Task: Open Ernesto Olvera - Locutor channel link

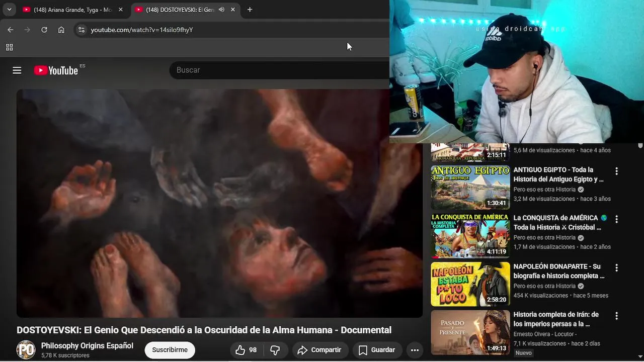Action: click(x=545, y=334)
